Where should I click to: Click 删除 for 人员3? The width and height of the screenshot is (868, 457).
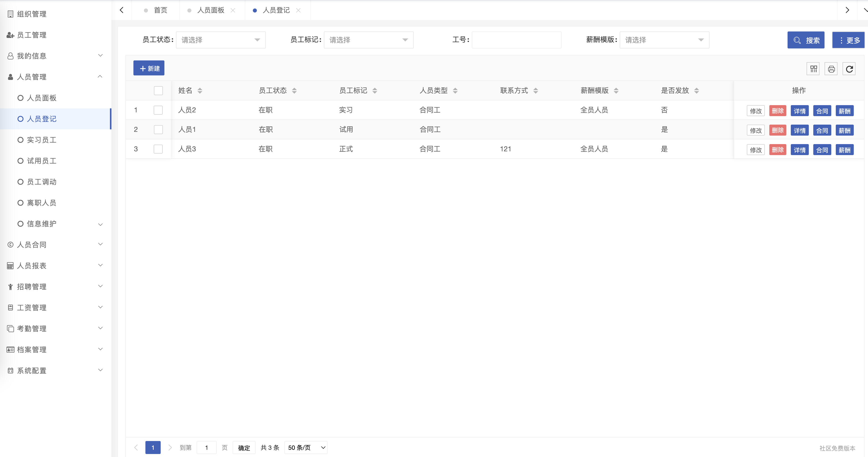(x=778, y=150)
